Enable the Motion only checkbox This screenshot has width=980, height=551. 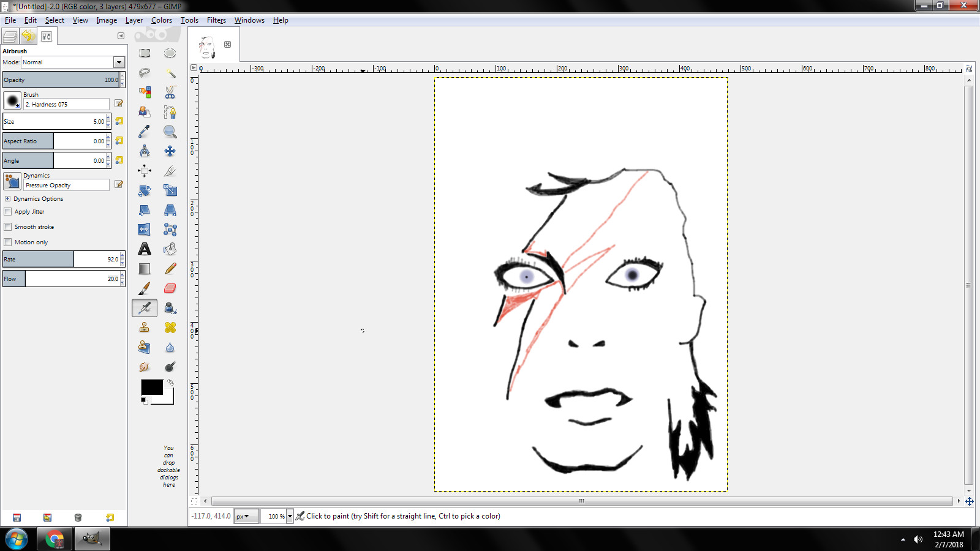(8, 242)
